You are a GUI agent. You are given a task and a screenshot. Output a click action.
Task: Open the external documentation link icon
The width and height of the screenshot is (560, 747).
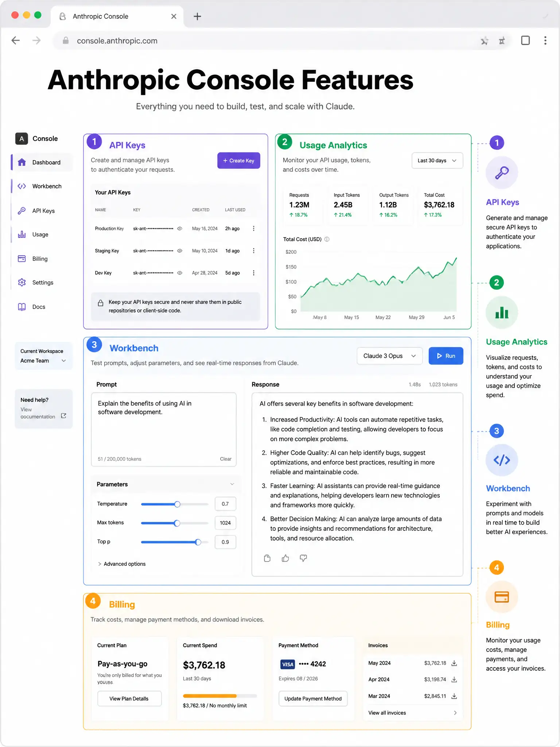pos(63,416)
